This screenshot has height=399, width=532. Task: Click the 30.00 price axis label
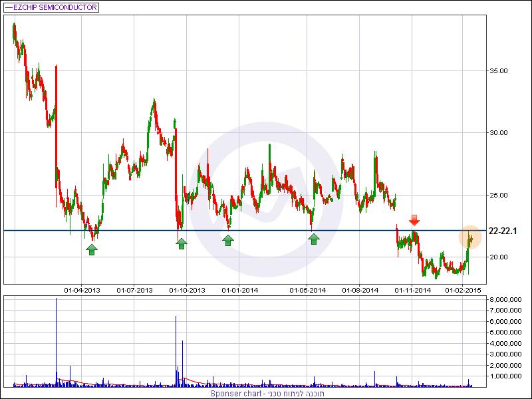tap(498, 132)
